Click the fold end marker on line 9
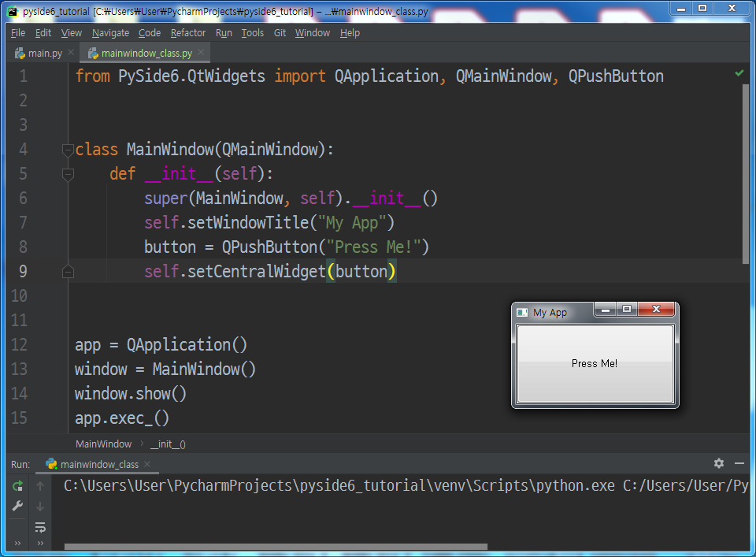This screenshot has height=557, width=756. 68,272
